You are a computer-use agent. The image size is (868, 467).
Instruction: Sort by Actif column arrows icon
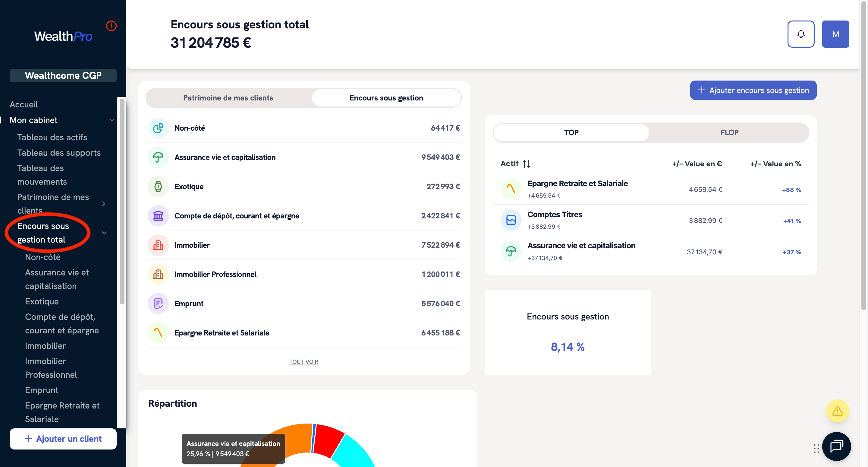pos(526,164)
